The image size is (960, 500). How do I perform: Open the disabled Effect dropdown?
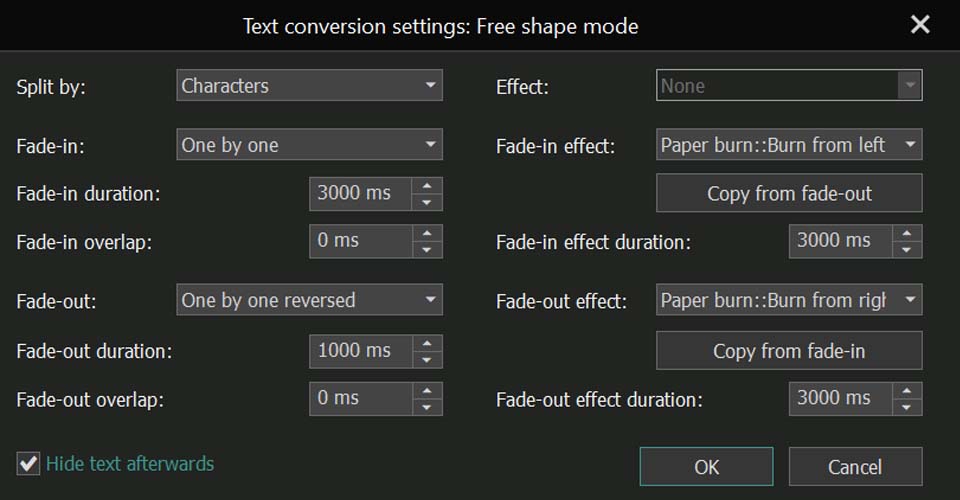789,85
